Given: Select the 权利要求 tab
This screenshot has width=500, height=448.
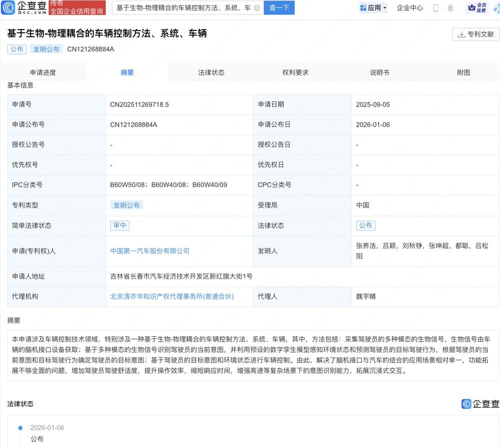Looking at the screenshot, I should 295,72.
